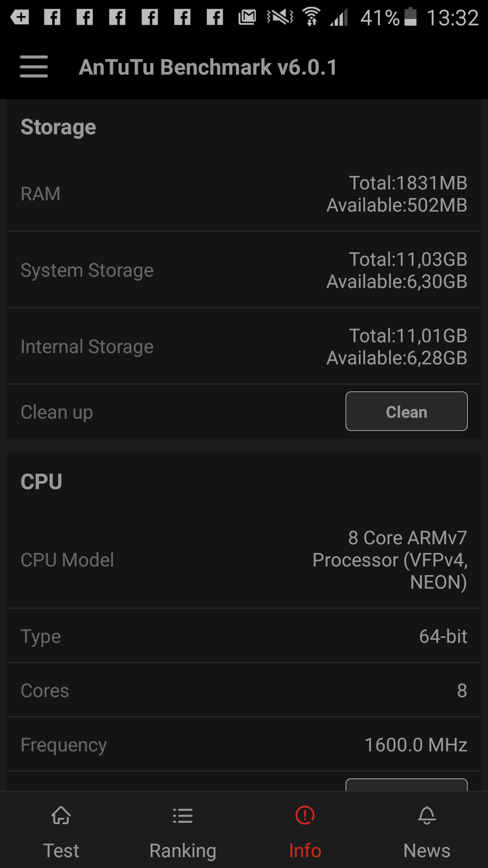This screenshot has width=488, height=868.
Task: Tap the News bell icon
Action: coord(427,816)
